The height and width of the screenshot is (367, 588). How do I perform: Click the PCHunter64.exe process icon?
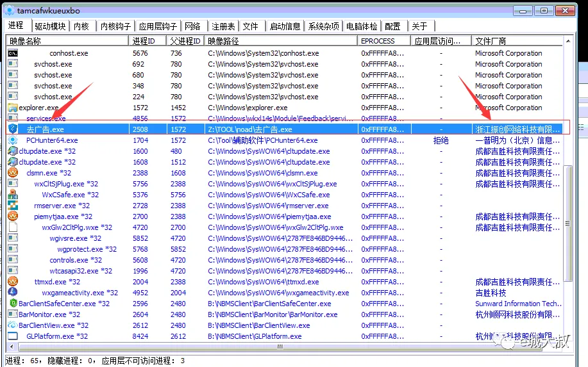(13, 140)
